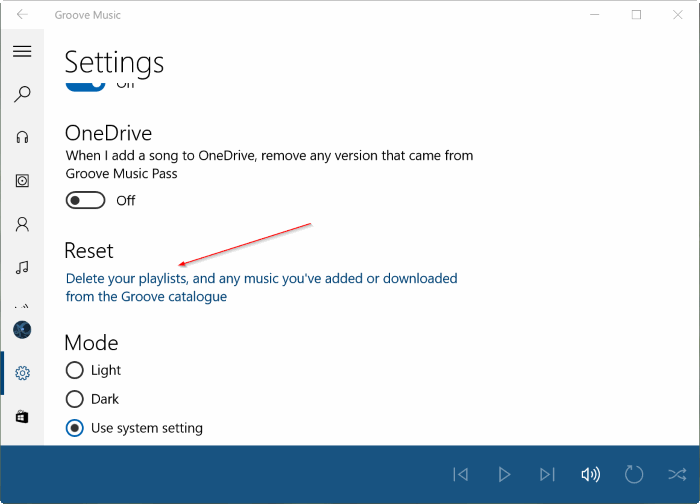700x504 pixels.
Task: Toggle shuffle playback
Action: point(677,474)
